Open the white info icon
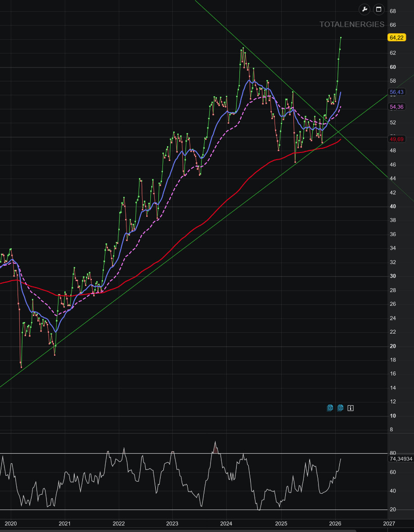The width and height of the screenshot is (414, 532). [x=351, y=408]
